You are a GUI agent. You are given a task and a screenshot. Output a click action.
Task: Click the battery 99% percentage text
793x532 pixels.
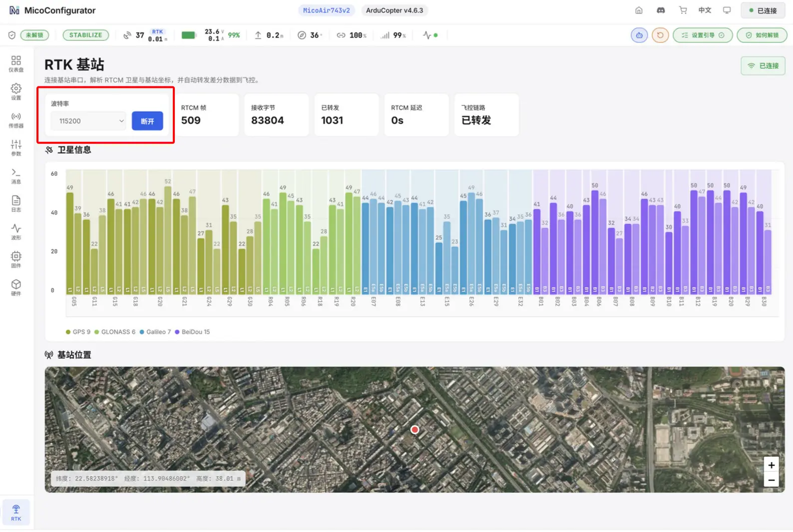[234, 35]
